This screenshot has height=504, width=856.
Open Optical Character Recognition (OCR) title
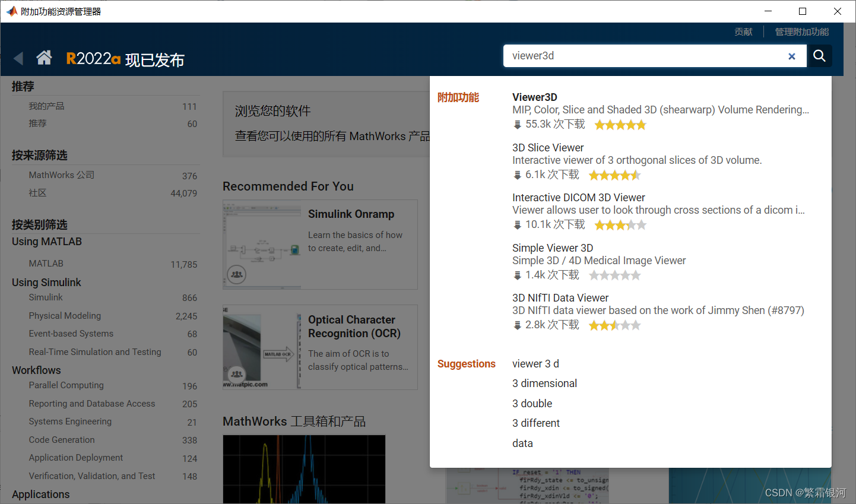354,327
